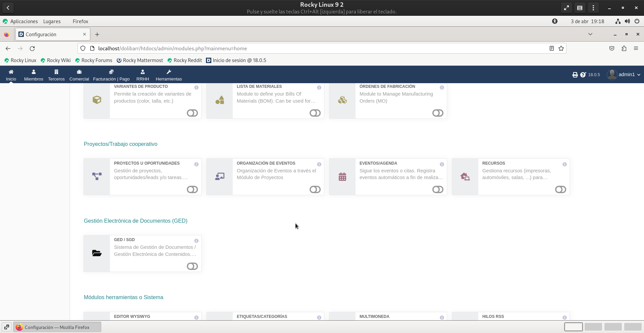Reload the page in Firefox
This screenshot has width=644, height=333.
(32, 49)
